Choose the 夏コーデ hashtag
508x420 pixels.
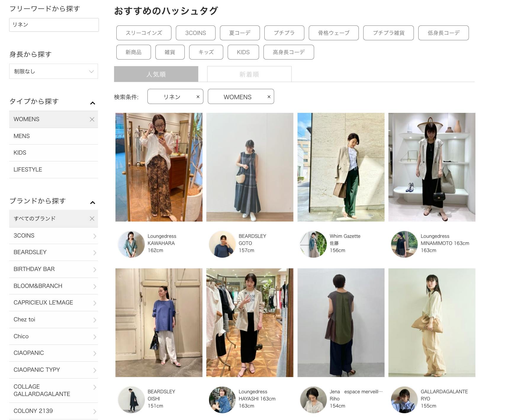coord(240,33)
